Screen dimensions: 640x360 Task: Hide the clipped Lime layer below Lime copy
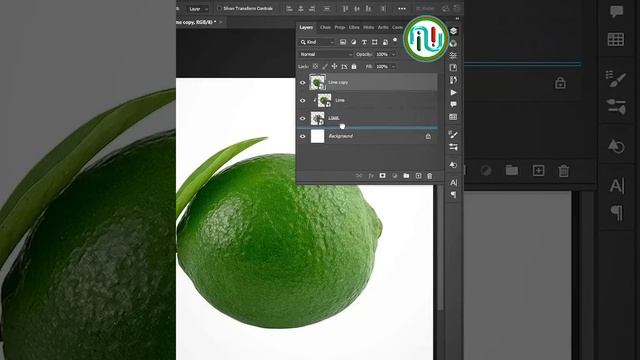click(x=302, y=100)
